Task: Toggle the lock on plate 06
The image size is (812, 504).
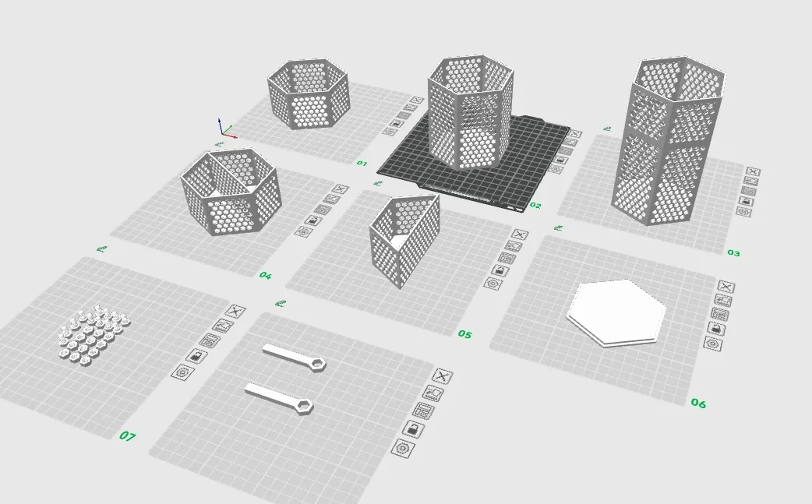Action: point(716,328)
